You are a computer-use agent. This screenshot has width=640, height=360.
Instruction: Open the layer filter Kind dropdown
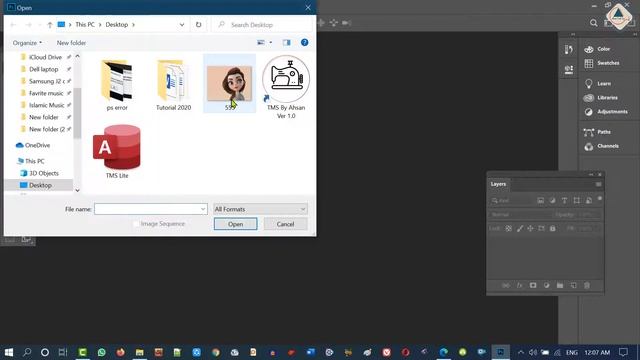[511, 200]
